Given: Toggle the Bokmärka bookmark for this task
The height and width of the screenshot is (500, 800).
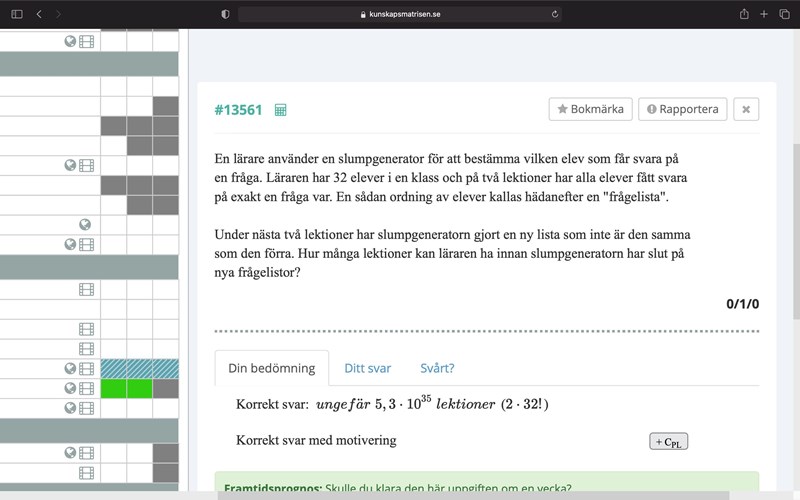Looking at the screenshot, I should [590, 109].
